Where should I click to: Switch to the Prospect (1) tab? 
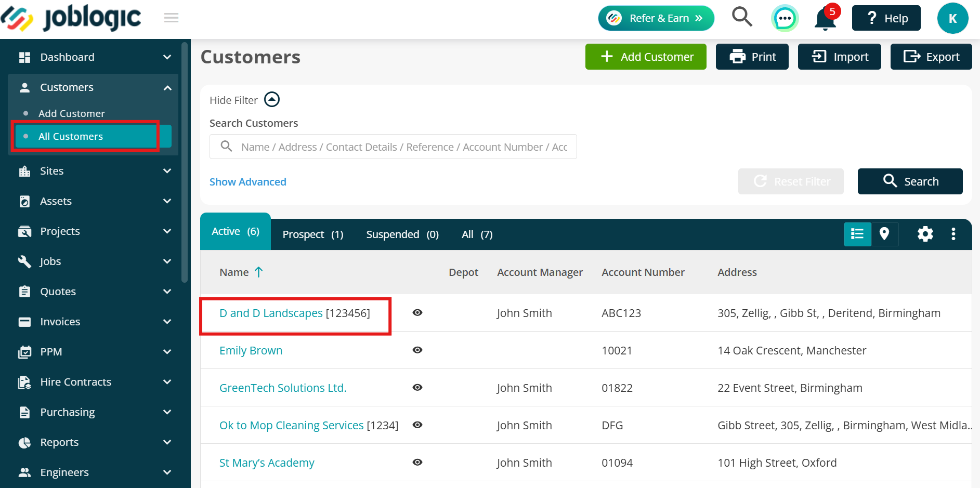click(x=313, y=234)
